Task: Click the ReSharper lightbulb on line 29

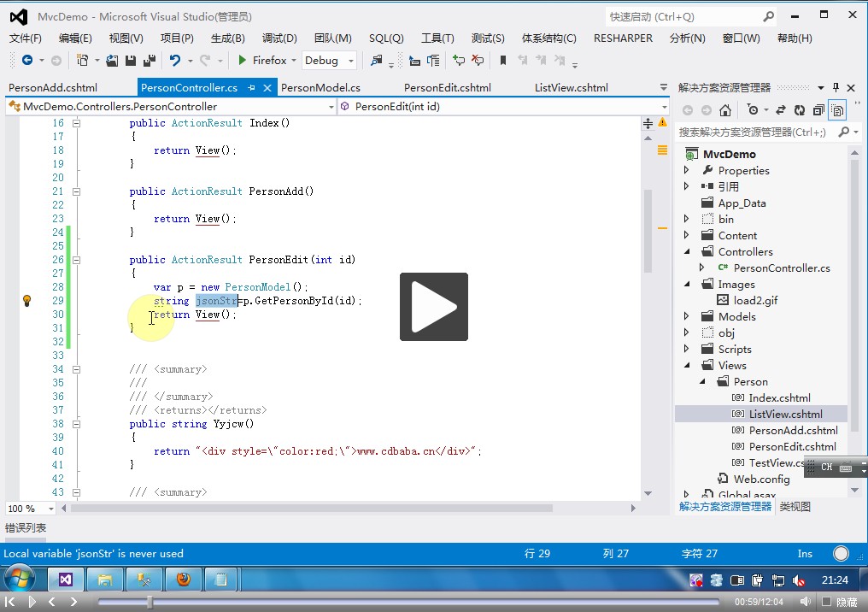Action: point(26,301)
